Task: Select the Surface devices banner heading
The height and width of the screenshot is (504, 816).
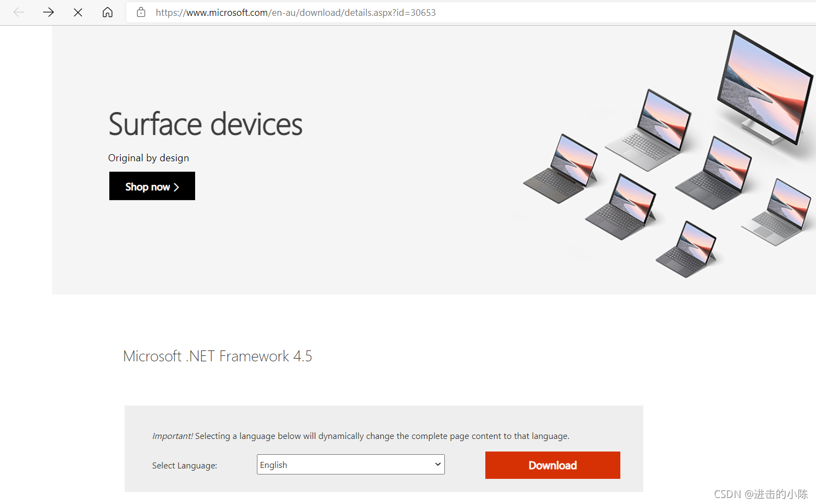Action: click(x=206, y=124)
